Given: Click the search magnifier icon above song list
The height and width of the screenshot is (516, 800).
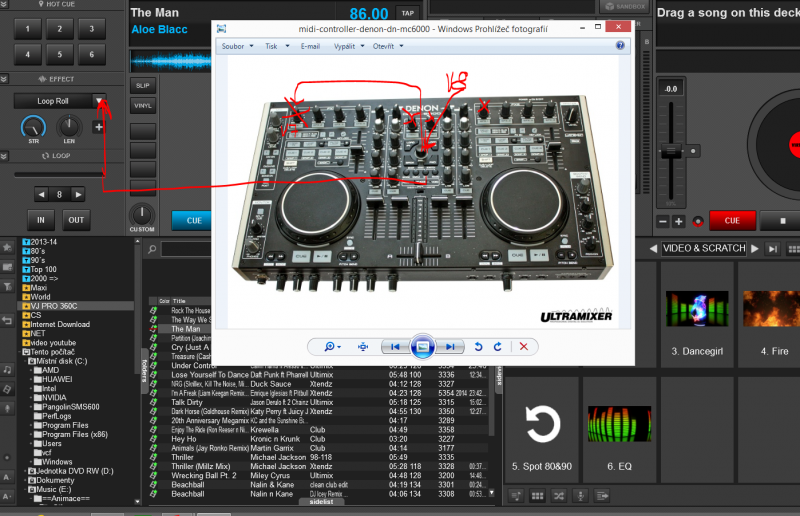Looking at the screenshot, I should tap(152, 249).
